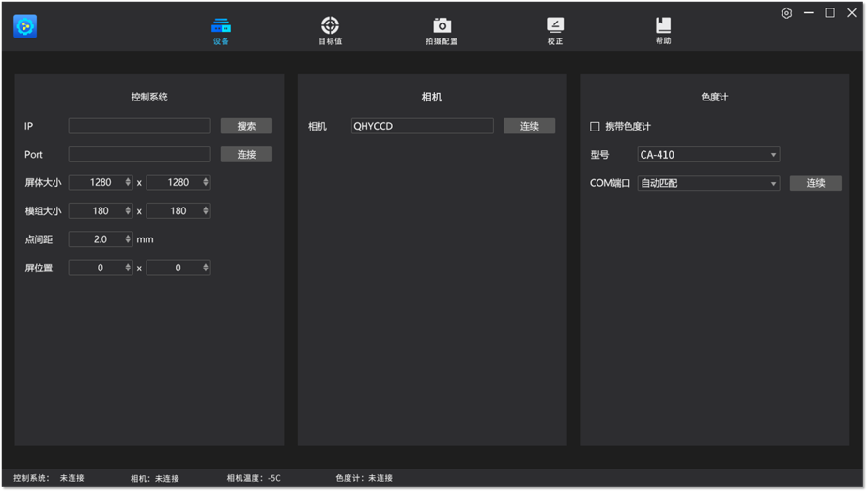This screenshot has width=868, height=492.
Task: Open the COM端口 自动匹配 dropdown
Action: coord(707,183)
